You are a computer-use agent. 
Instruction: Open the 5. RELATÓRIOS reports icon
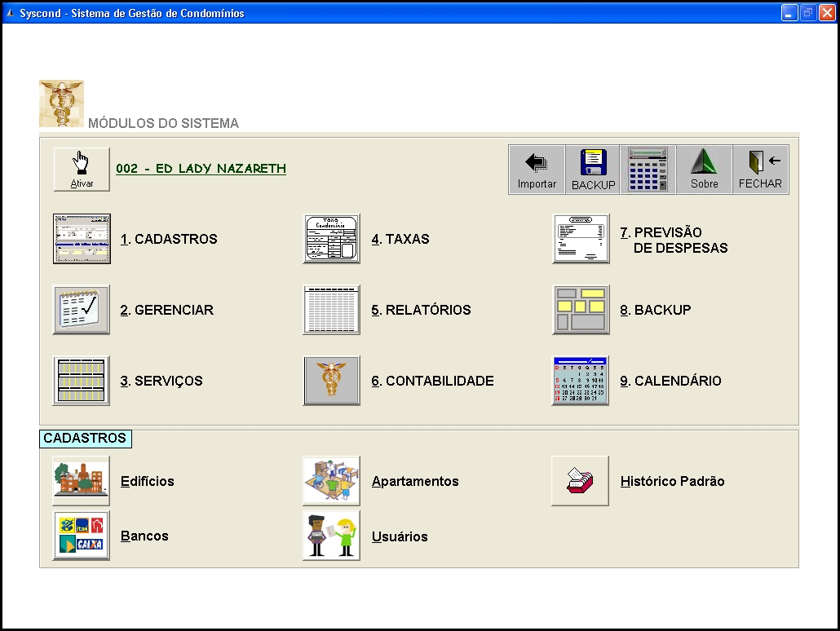(331, 310)
